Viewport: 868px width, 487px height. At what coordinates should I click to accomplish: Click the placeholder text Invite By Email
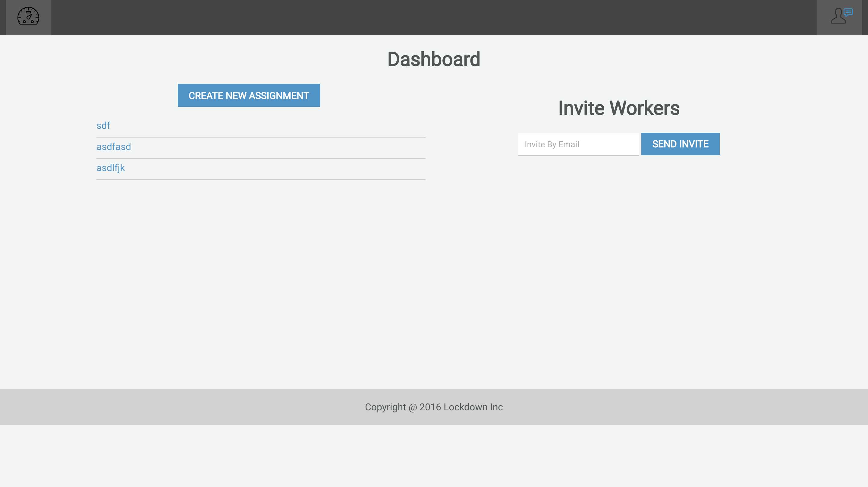pos(552,144)
